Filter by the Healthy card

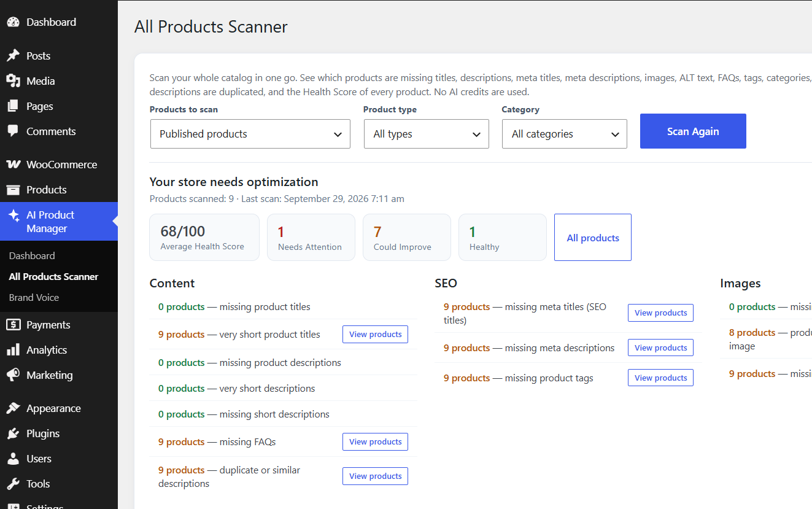503,238
